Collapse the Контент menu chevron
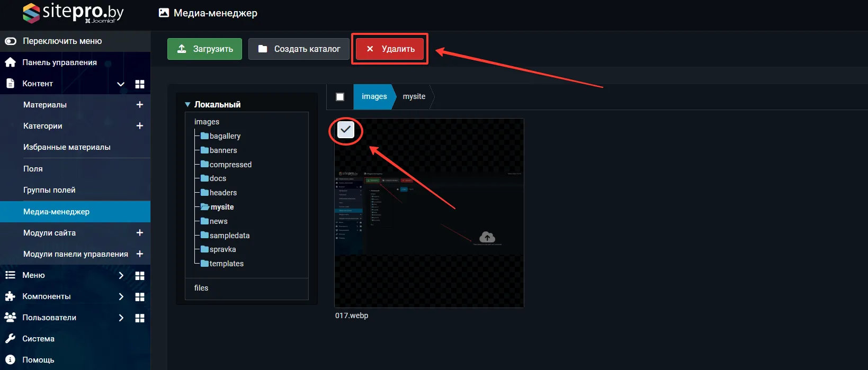The width and height of the screenshot is (868, 370). pyautogui.click(x=121, y=84)
